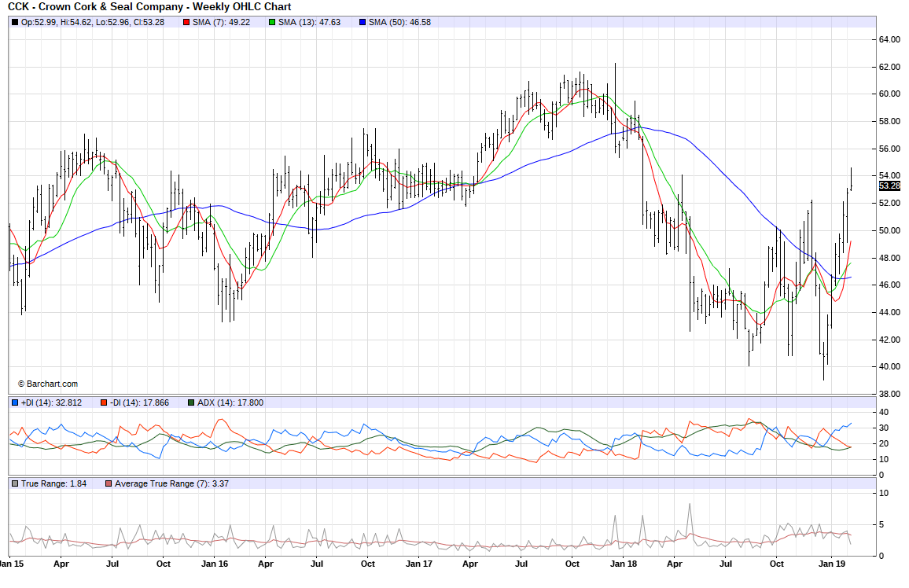The width and height of the screenshot is (909, 588).
Task: Click the red -DI (14) legend swatch
Action: click(x=104, y=402)
